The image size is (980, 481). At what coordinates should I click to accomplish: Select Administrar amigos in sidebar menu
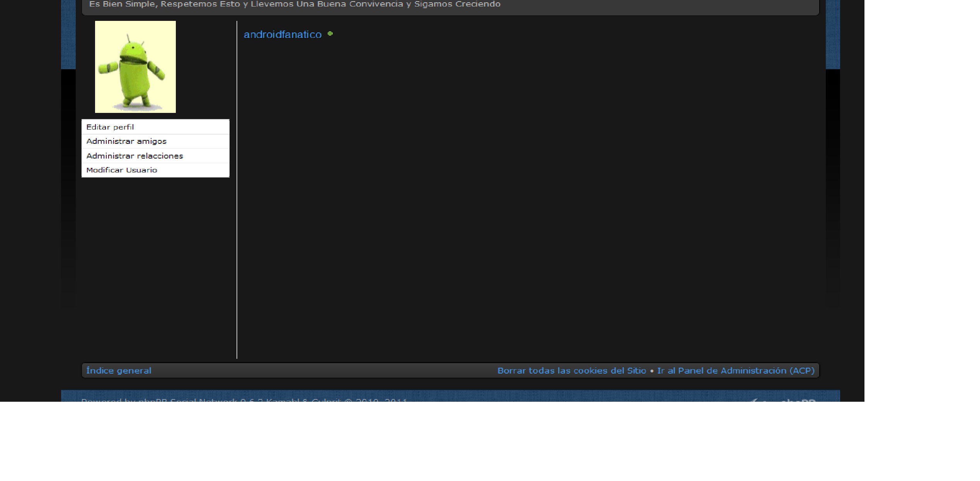(126, 141)
